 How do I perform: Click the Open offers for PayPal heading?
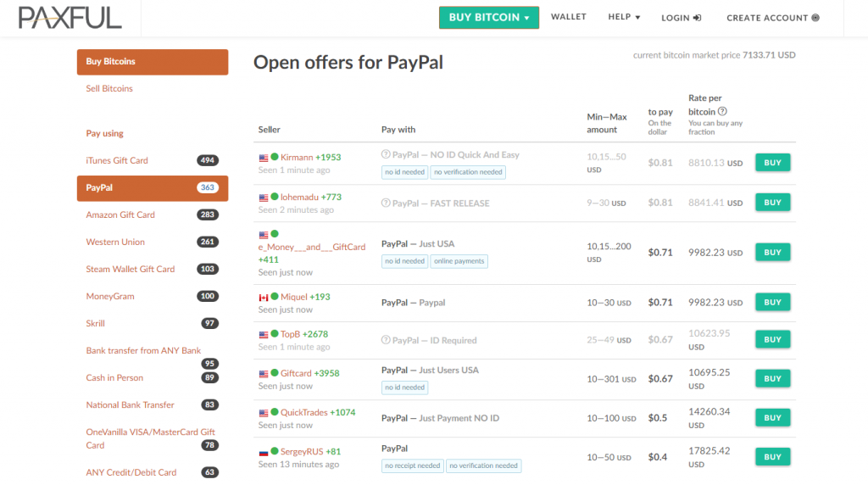(x=348, y=62)
